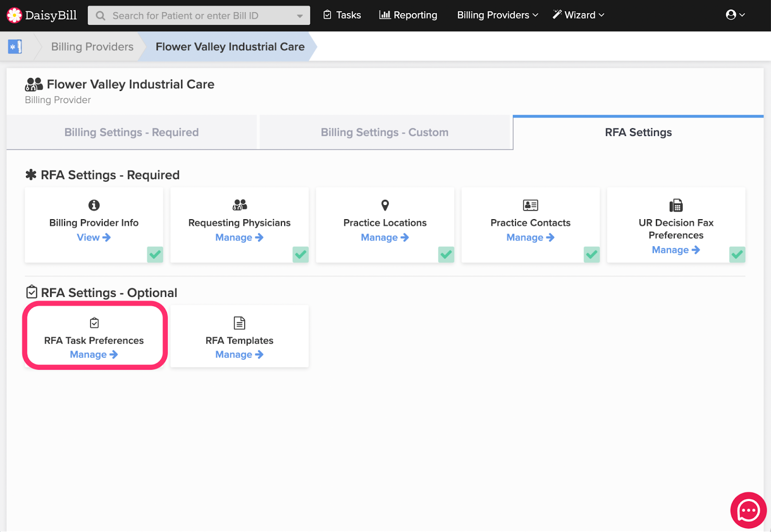Click the DaisyBill flower logo
Image resolution: width=771 pixels, height=532 pixels.
pos(14,15)
